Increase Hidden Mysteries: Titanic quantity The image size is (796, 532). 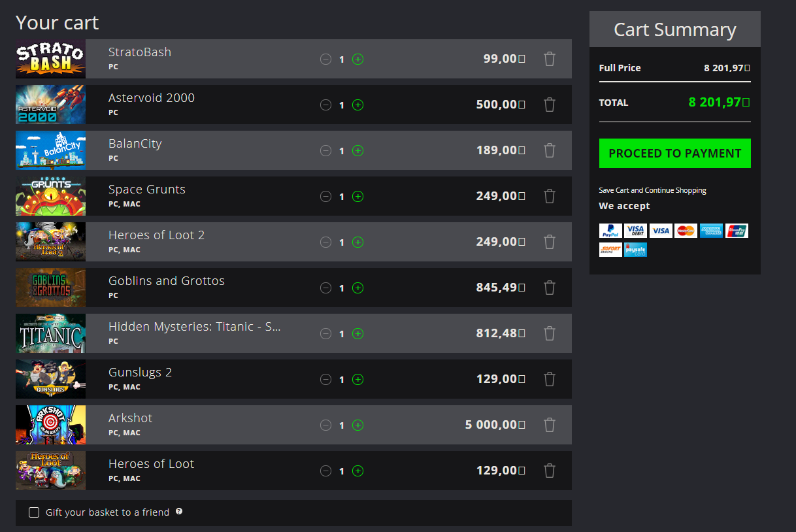(x=357, y=334)
